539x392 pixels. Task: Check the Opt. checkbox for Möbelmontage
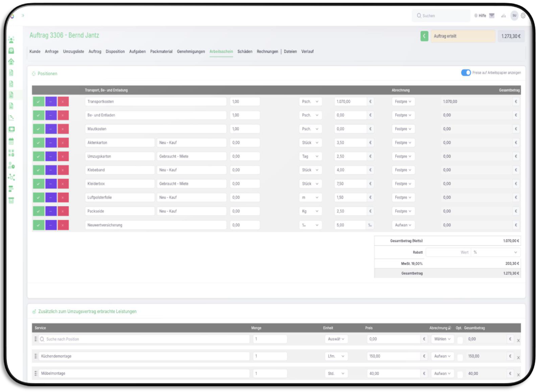click(x=460, y=374)
